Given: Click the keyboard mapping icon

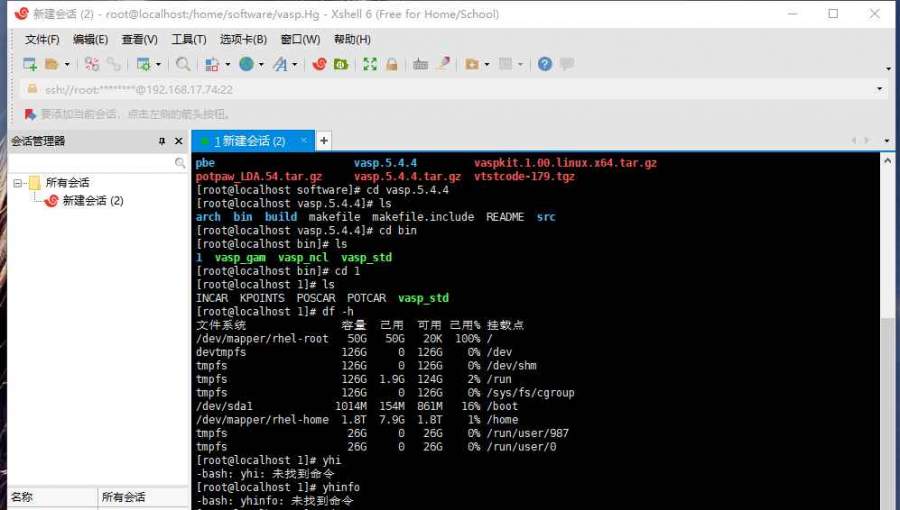Looking at the screenshot, I should pos(421,64).
